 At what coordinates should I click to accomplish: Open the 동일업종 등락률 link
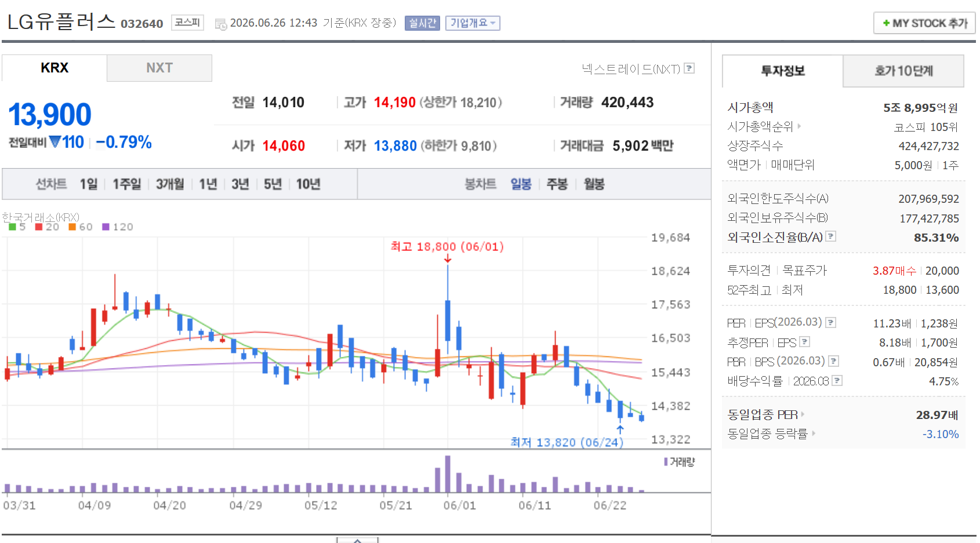[767, 433]
